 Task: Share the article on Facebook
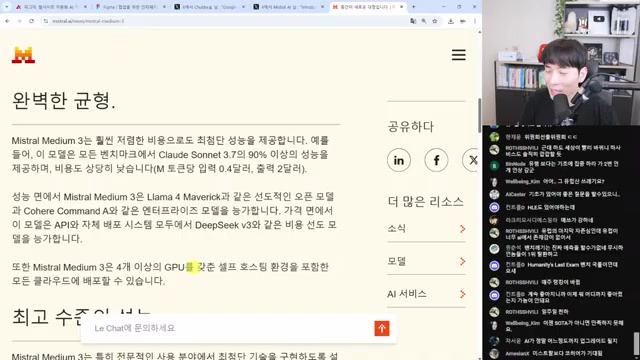pyautogui.click(x=436, y=160)
